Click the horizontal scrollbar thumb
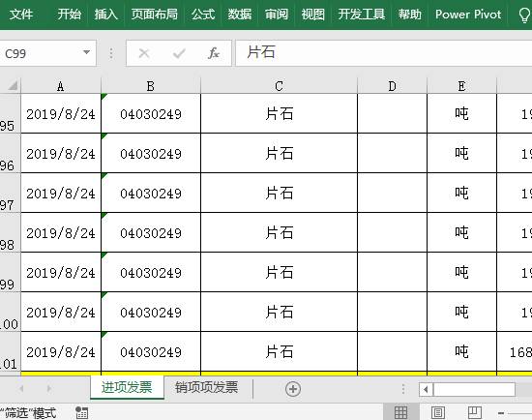 click(x=474, y=389)
